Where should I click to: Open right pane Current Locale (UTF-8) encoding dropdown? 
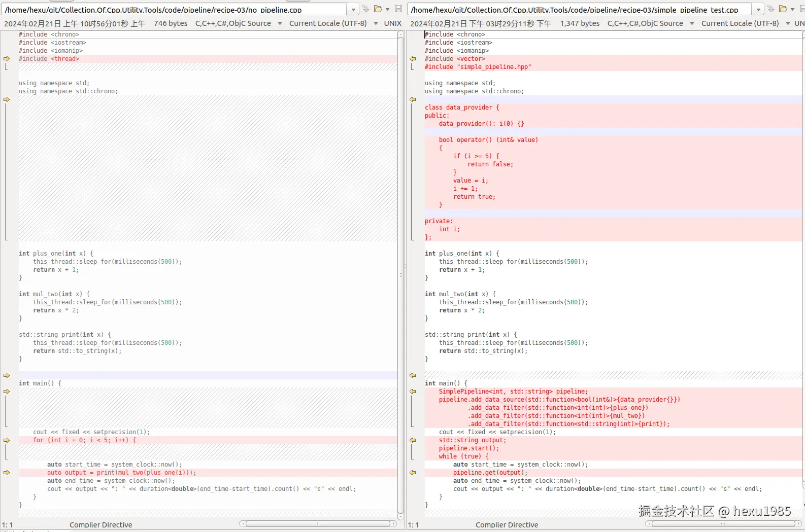[746, 23]
